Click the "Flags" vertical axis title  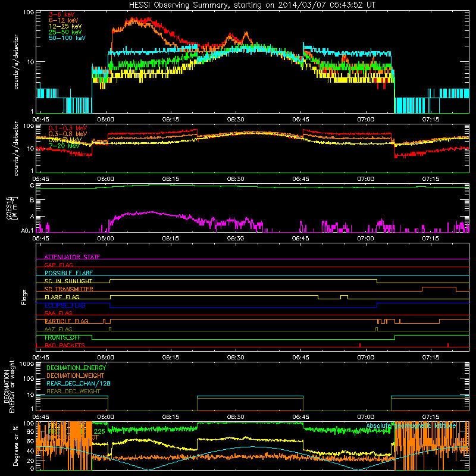[x=24, y=297]
